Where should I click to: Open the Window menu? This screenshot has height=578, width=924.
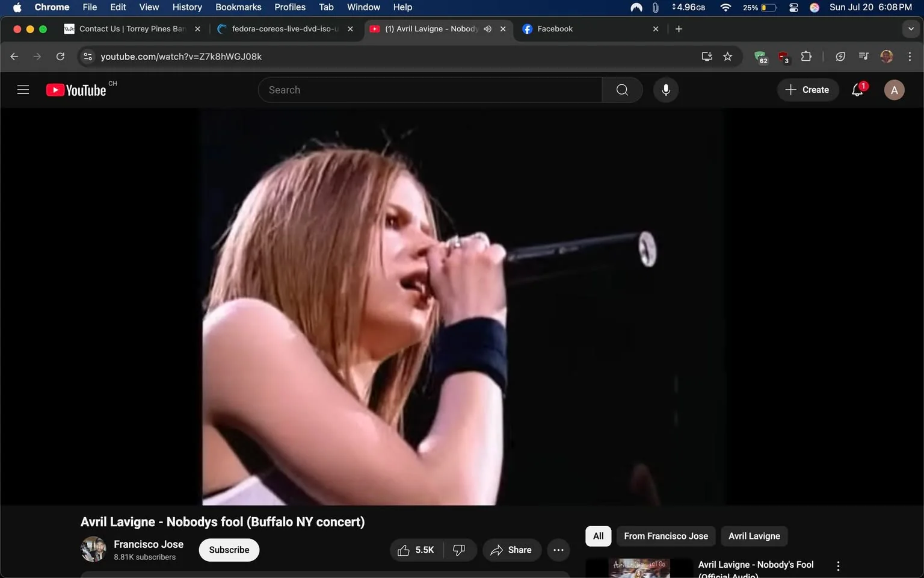[363, 7]
